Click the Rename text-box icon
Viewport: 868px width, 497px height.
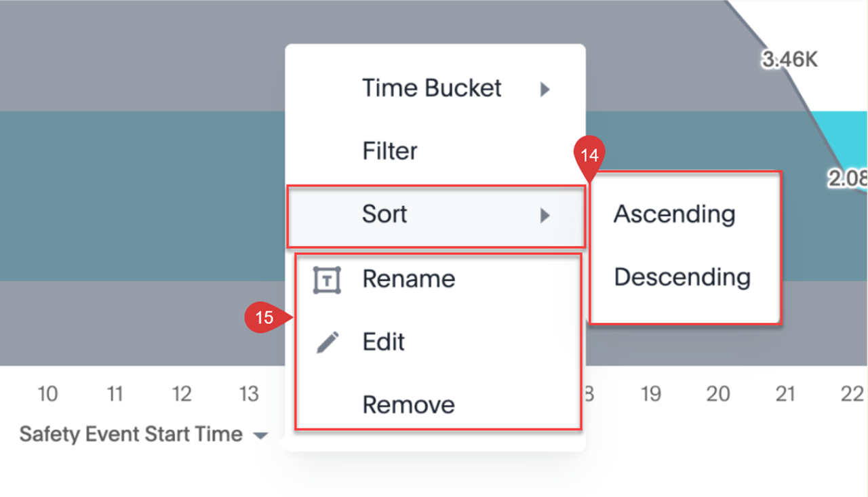point(327,279)
